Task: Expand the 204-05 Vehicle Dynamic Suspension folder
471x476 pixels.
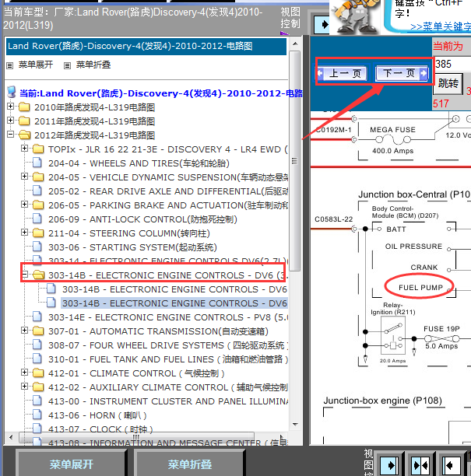Action: tap(24, 176)
